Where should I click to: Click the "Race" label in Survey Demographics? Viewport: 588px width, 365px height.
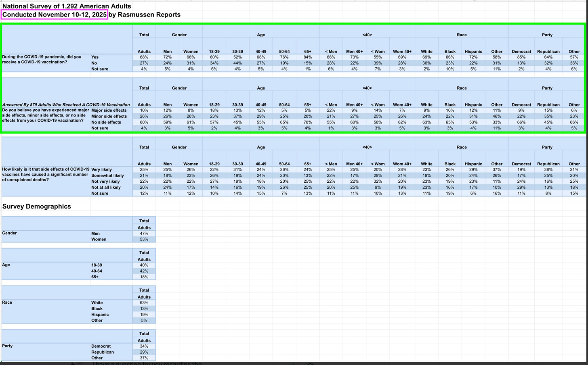7,302
